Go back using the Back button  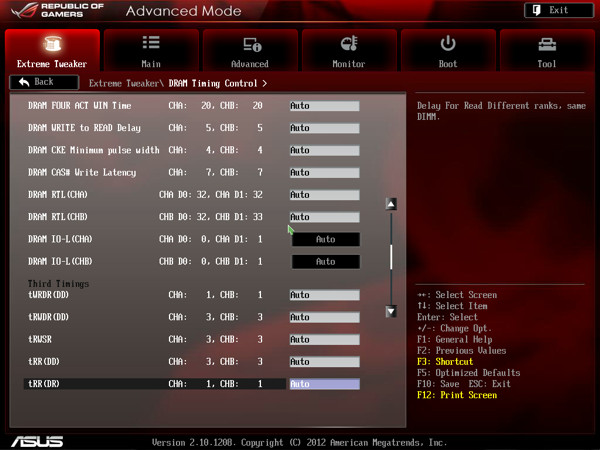[x=36, y=82]
